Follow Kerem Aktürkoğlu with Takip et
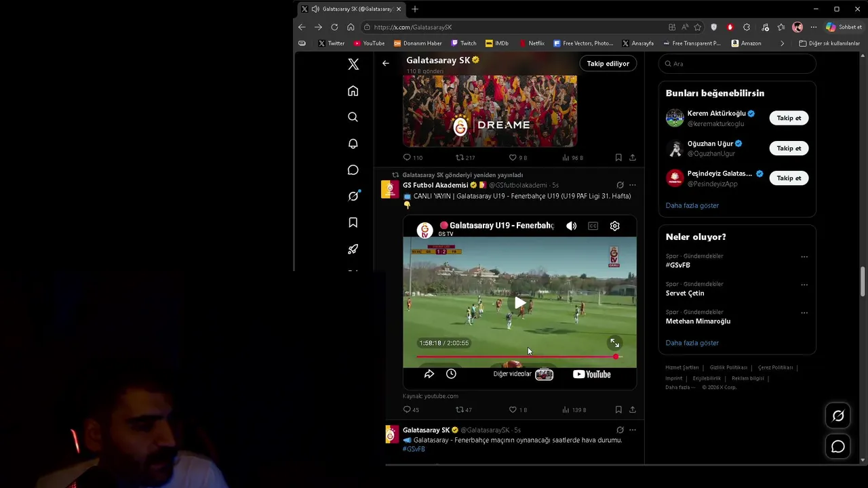The height and width of the screenshot is (488, 868). point(789,118)
